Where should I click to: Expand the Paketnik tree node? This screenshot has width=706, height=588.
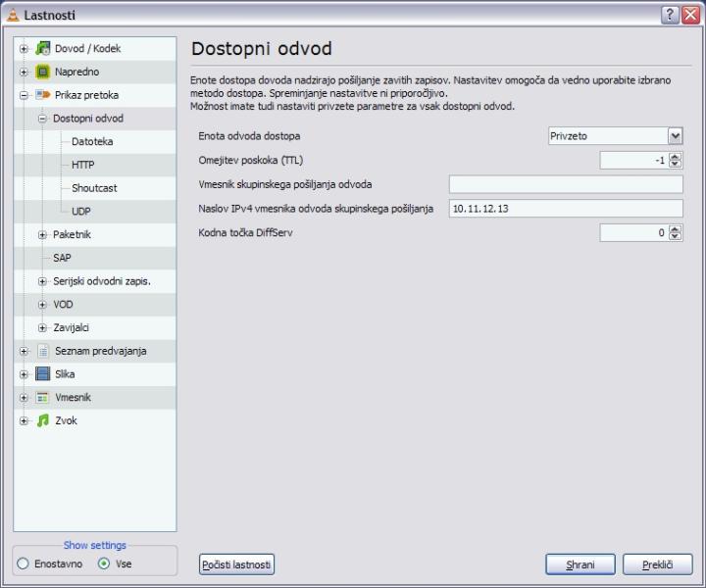point(42,234)
